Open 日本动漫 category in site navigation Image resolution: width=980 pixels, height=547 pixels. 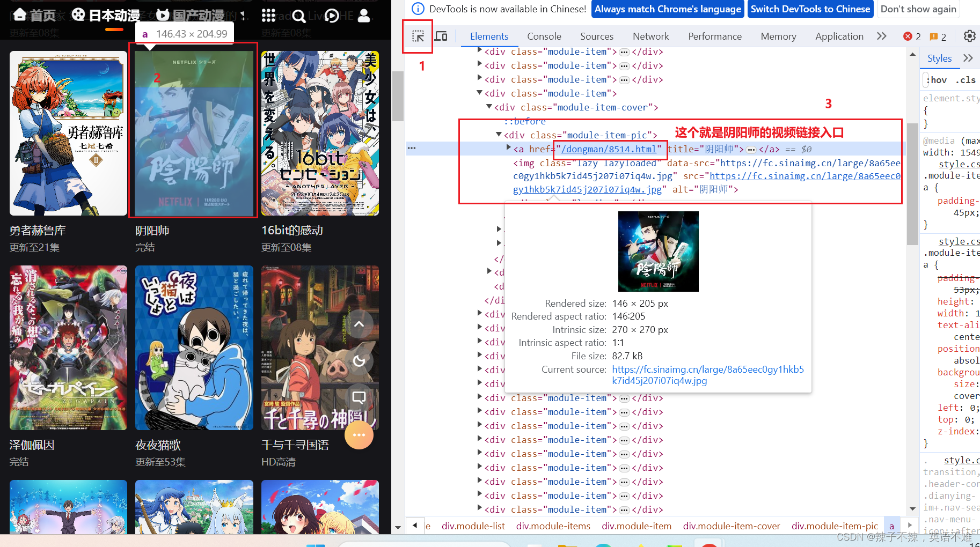[x=106, y=16]
